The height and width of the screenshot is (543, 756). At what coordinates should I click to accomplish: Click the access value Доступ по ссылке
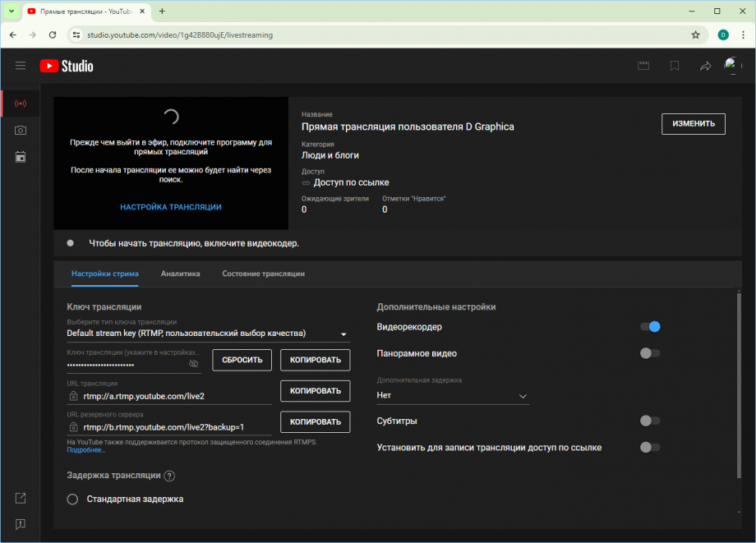click(x=352, y=182)
